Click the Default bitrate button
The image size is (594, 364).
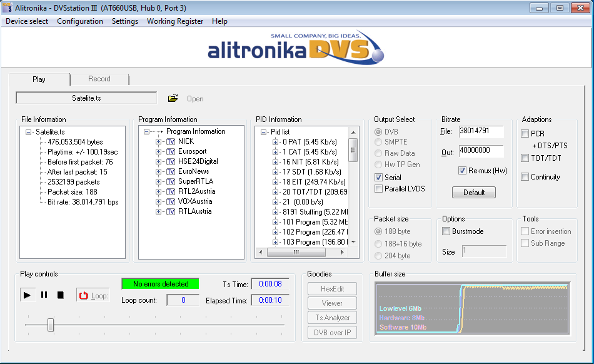tap(473, 193)
